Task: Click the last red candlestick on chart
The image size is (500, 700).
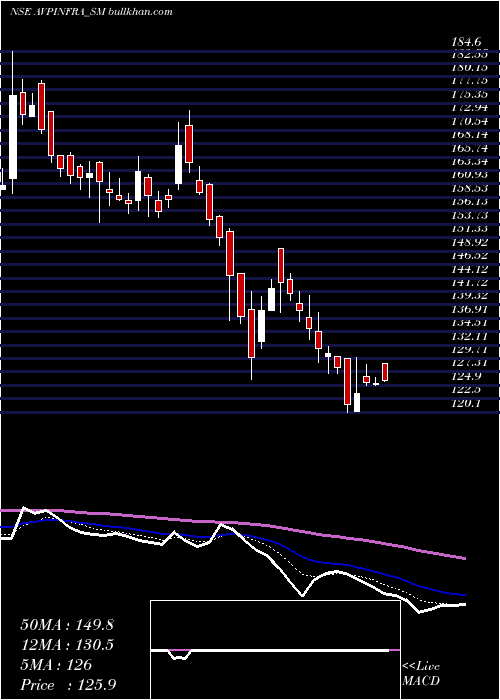Action: point(385,372)
